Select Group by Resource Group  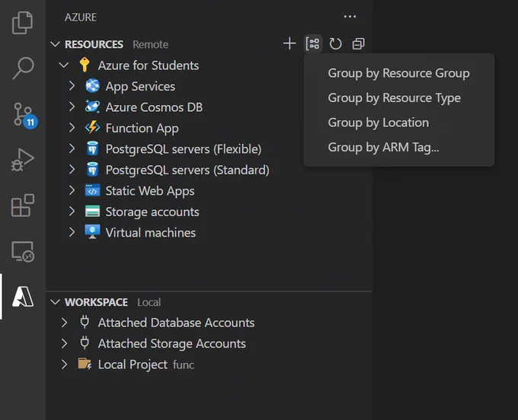click(398, 73)
